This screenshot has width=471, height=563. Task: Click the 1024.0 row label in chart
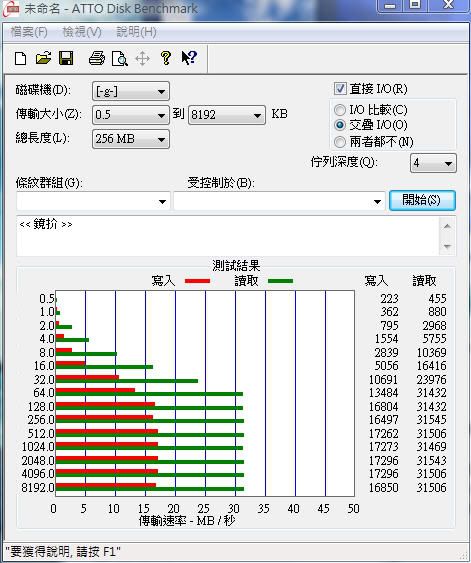click(x=38, y=447)
